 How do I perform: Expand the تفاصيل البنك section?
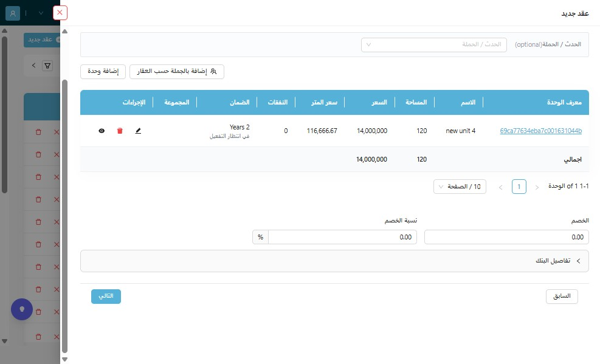point(334,261)
